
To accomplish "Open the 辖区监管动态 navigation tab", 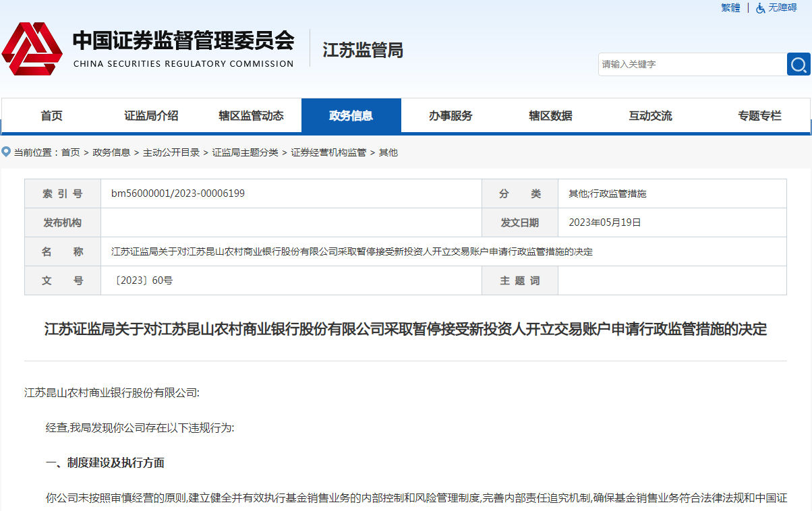I will pyautogui.click(x=251, y=116).
